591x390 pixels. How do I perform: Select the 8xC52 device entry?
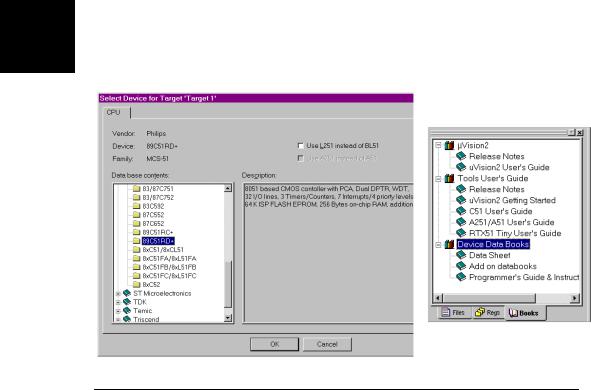151,284
